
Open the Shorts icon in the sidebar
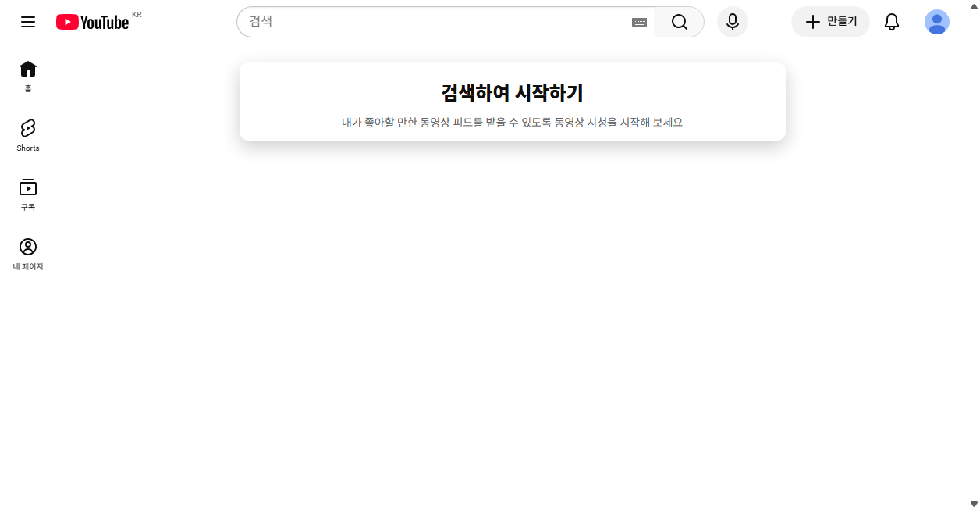(x=28, y=128)
